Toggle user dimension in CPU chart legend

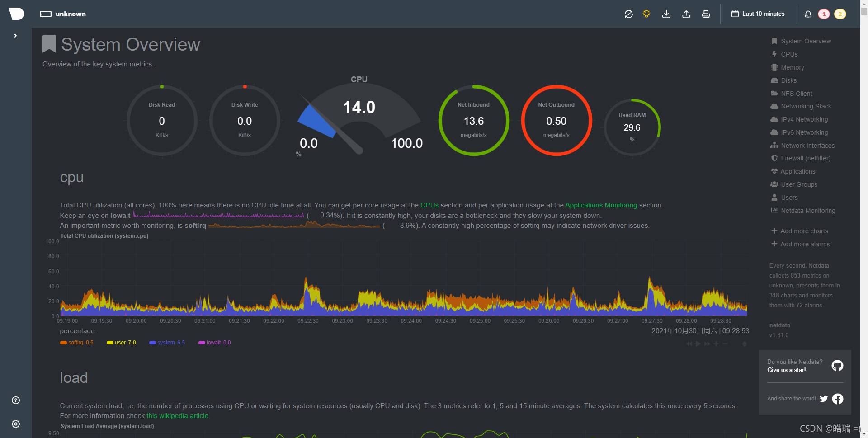point(121,343)
